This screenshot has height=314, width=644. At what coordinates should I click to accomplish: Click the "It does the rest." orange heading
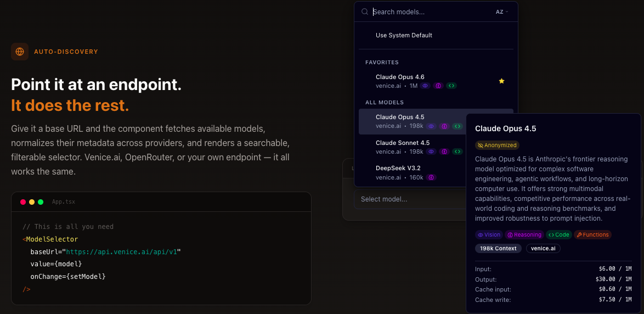pyautogui.click(x=70, y=105)
